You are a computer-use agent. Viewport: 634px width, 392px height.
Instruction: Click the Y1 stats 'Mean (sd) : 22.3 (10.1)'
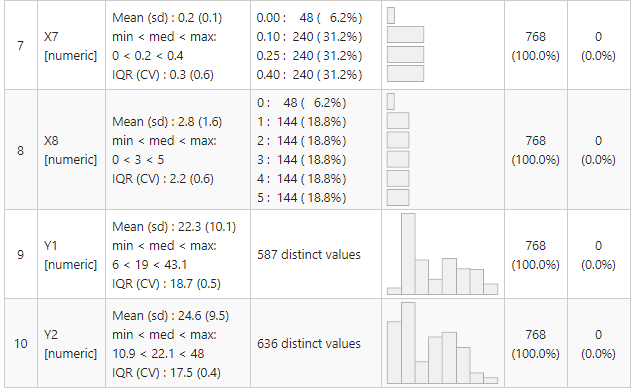tap(174, 227)
